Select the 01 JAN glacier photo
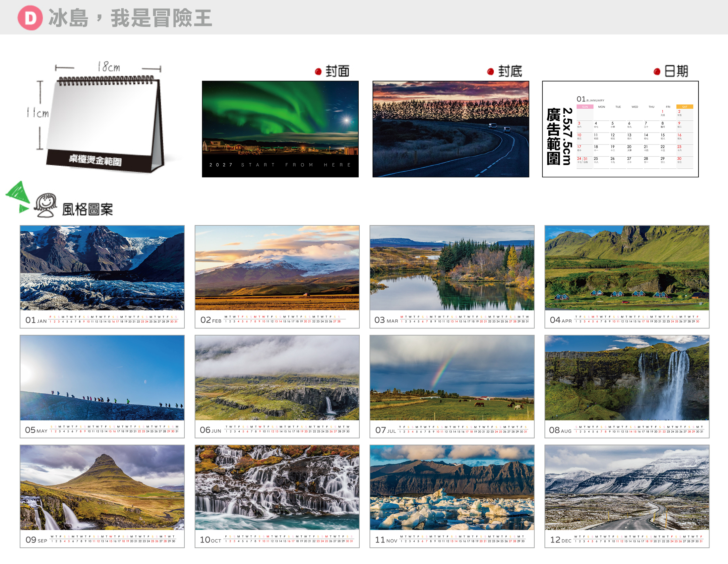 (102, 268)
